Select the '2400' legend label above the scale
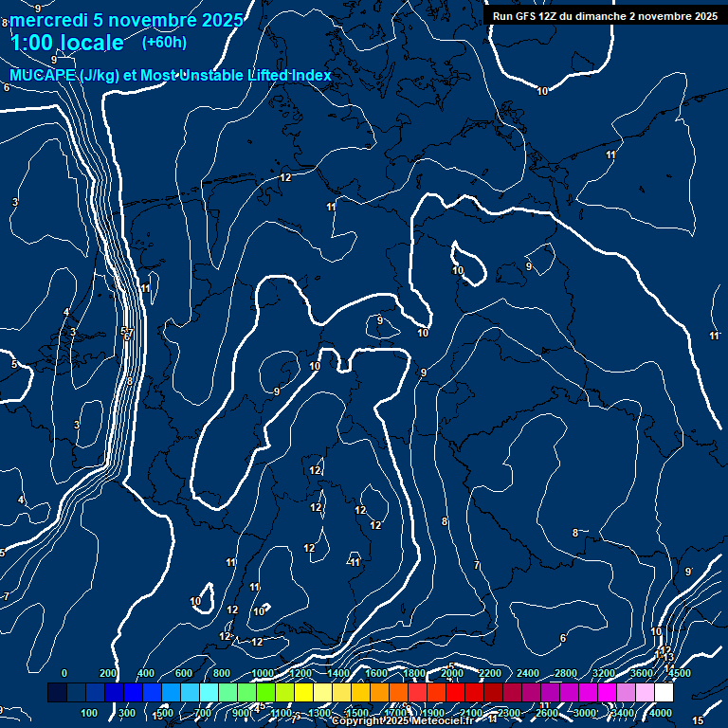 coord(528,673)
